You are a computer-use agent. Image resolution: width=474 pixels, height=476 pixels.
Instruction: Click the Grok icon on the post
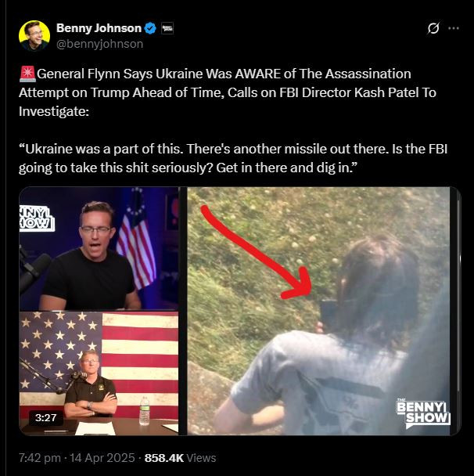434,29
